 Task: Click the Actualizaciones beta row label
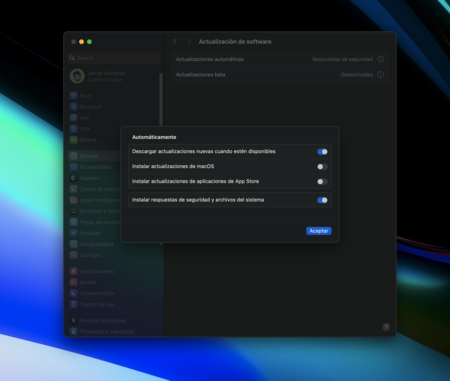click(200, 75)
